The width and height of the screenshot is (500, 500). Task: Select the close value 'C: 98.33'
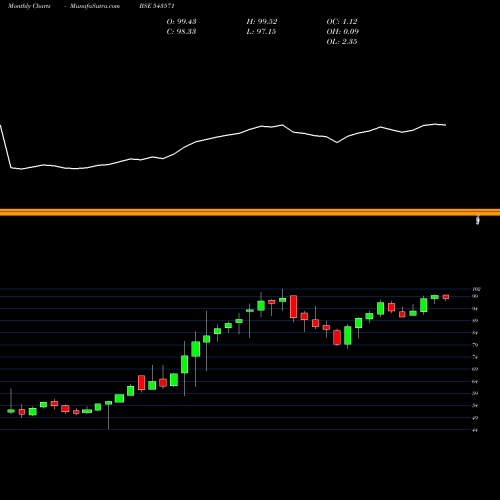coord(181,32)
